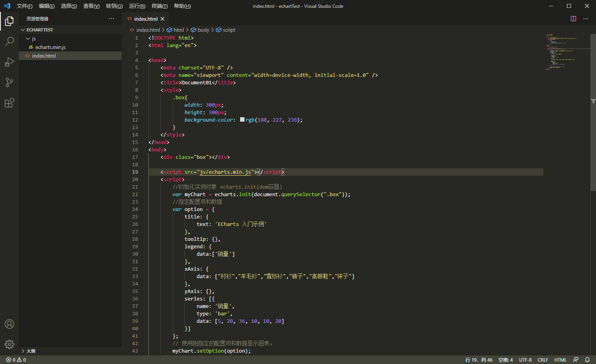
Task: Click the .box{ selector on line 9
Action: coord(180,97)
